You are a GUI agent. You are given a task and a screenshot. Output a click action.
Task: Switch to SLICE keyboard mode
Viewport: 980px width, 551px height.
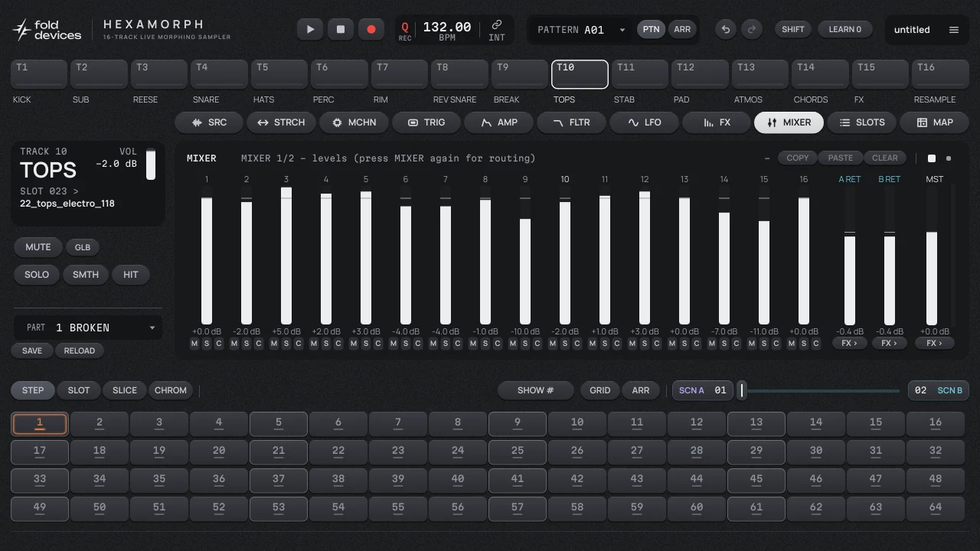[125, 390]
